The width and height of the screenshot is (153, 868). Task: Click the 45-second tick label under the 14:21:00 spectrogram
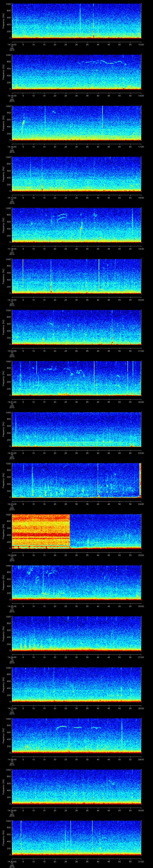[x=109, y=402]
